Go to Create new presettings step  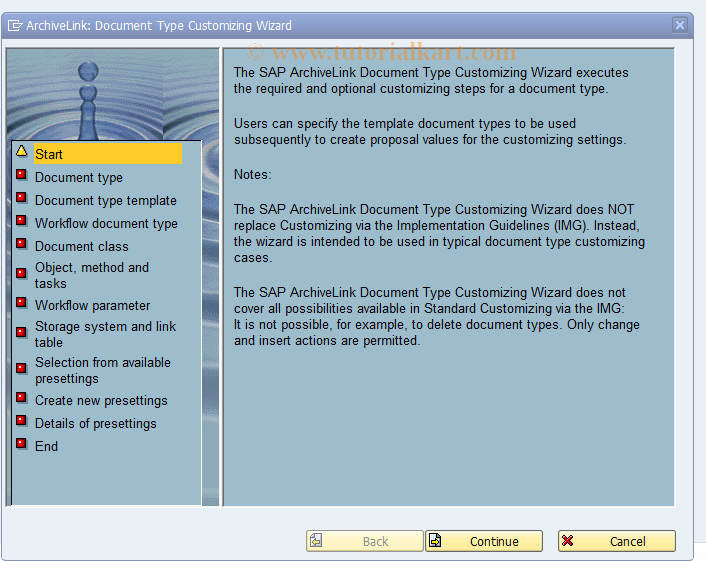[101, 400]
